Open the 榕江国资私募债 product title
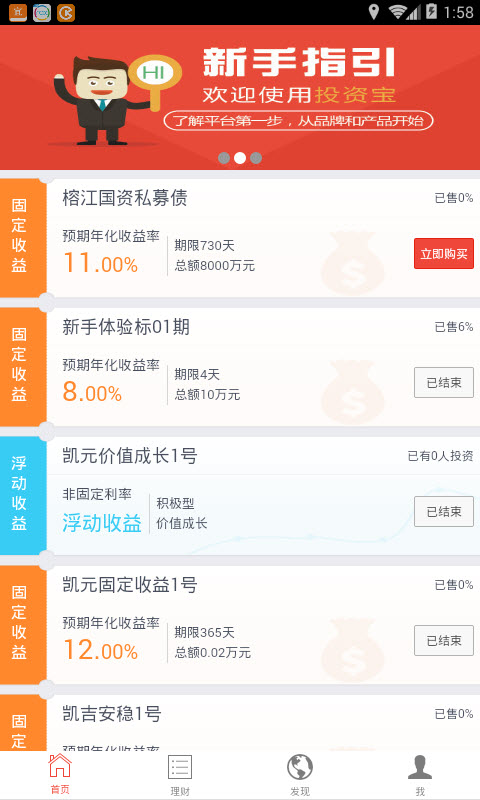This screenshot has width=480, height=800. (125, 198)
